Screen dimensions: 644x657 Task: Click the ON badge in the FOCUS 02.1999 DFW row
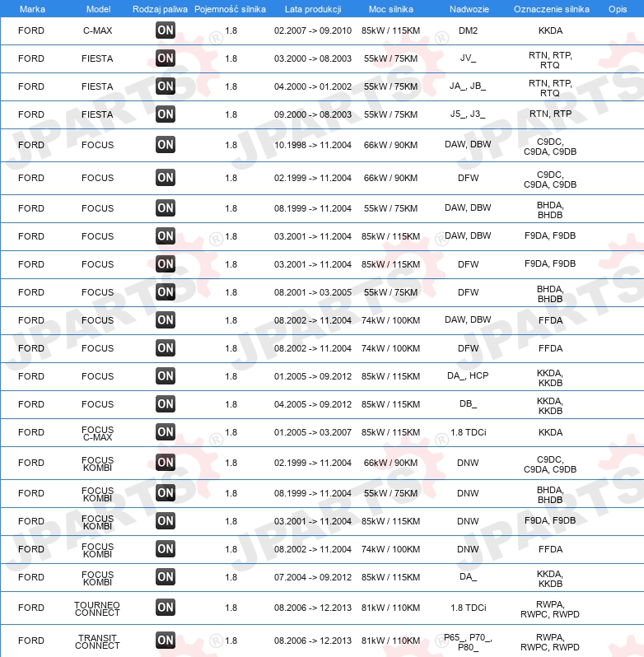pyautogui.click(x=165, y=178)
